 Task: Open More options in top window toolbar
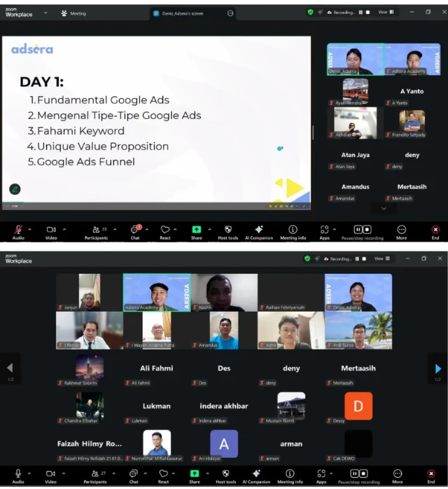tap(402, 233)
